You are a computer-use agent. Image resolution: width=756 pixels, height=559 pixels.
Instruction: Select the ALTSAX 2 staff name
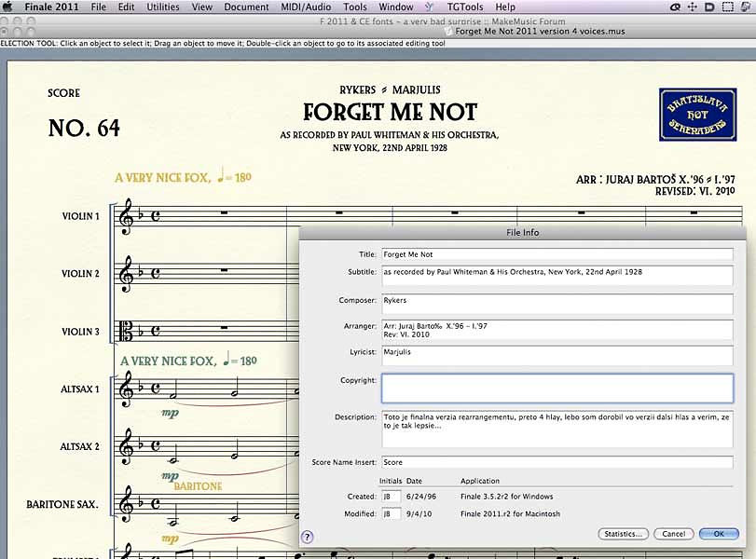tap(79, 446)
